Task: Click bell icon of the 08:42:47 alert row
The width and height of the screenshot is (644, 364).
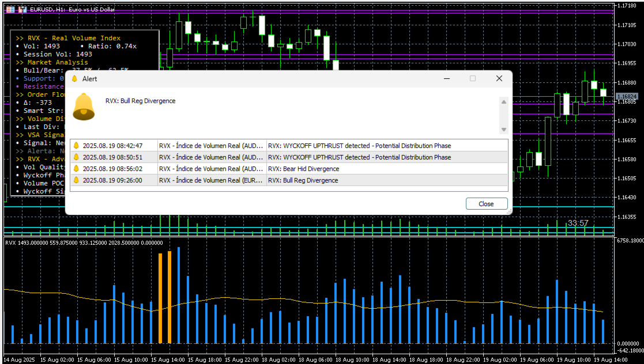Action: point(76,146)
